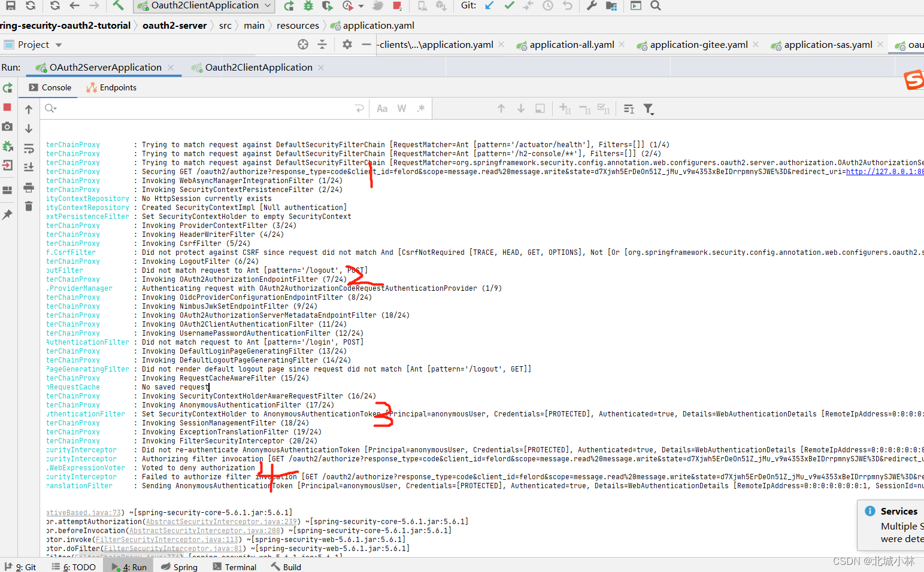This screenshot has height=572, width=924.
Task: Show Git history clock icon
Action: pyautogui.click(x=548, y=5)
